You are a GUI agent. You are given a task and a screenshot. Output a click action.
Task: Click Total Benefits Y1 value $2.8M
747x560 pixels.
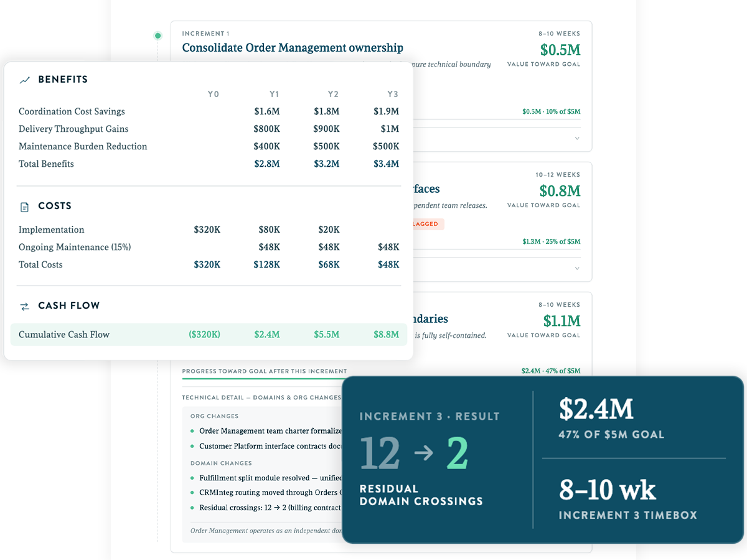267,164
